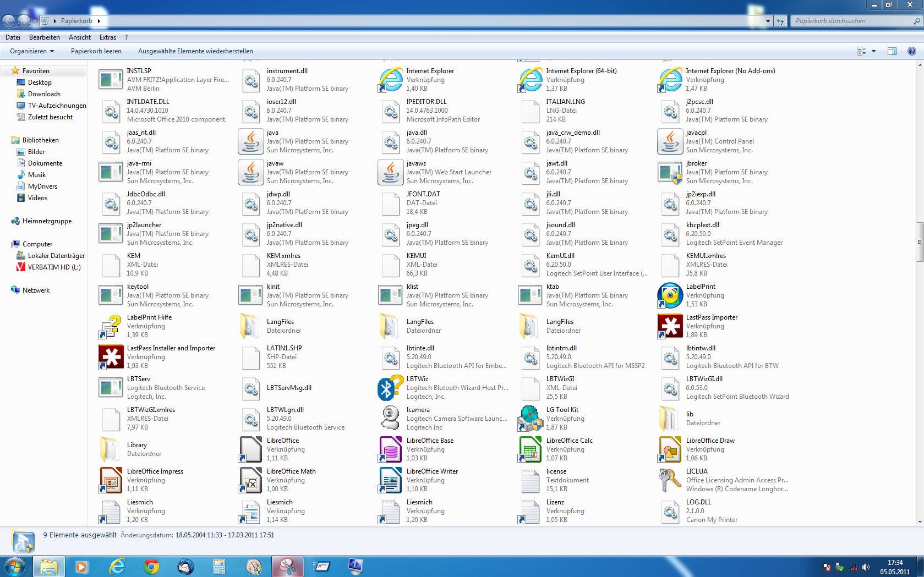
Task: Select the javacpl Java Control Panel icon
Action: [670, 141]
